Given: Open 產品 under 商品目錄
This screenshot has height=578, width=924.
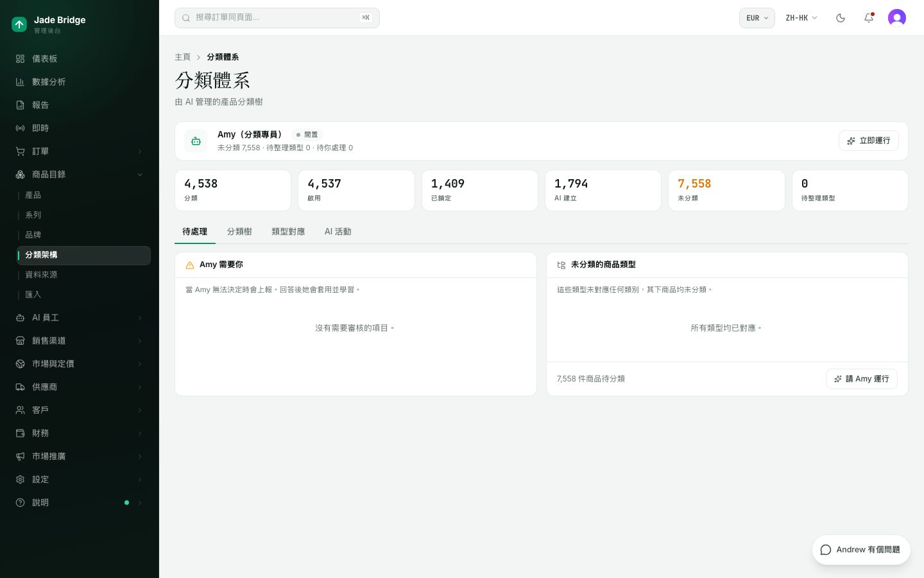Looking at the screenshot, I should pos(83,195).
